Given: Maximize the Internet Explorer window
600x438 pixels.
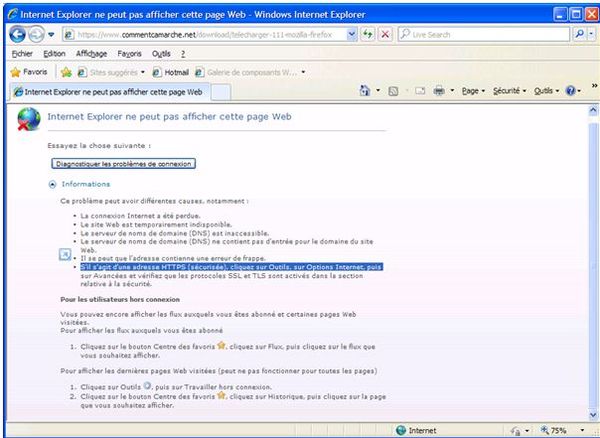Looking at the screenshot, I should point(576,15).
